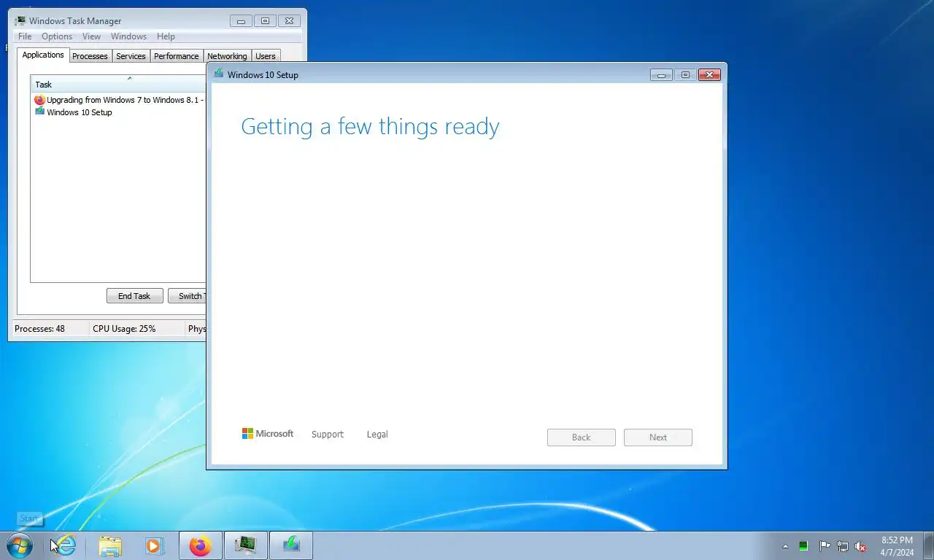Close the Task Manager window

(x=290, y=21)
